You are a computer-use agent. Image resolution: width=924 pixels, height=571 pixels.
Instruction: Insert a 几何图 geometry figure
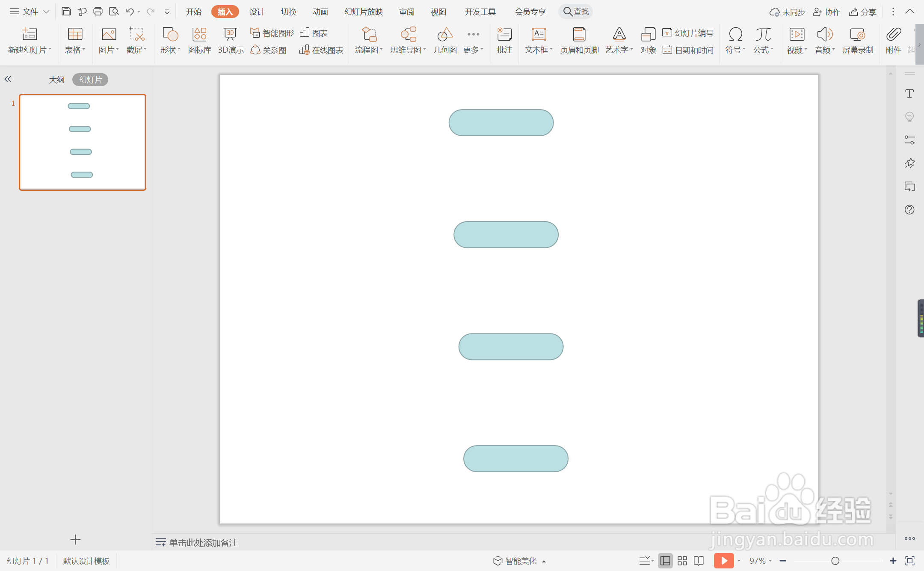pyautogui.click(x=445, y=41)
